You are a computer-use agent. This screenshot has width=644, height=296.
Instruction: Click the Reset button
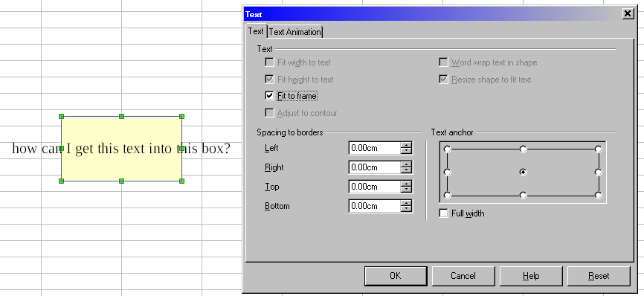click(599, 276)
